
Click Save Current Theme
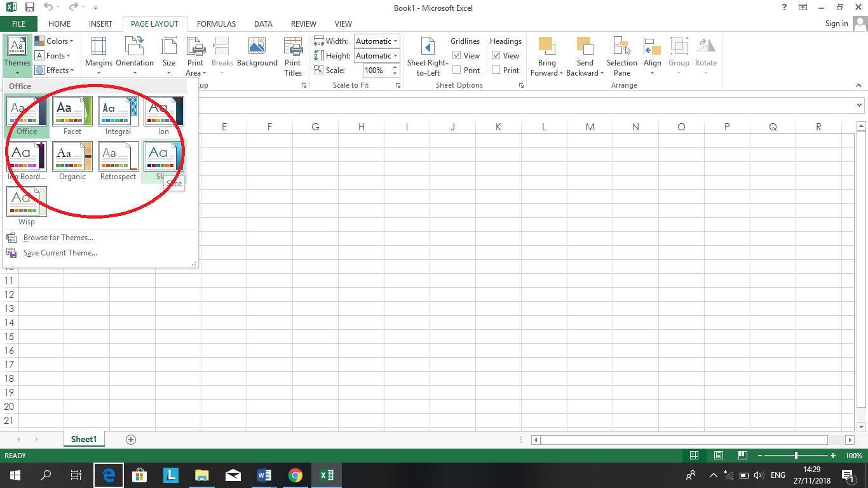pos(60,252)
